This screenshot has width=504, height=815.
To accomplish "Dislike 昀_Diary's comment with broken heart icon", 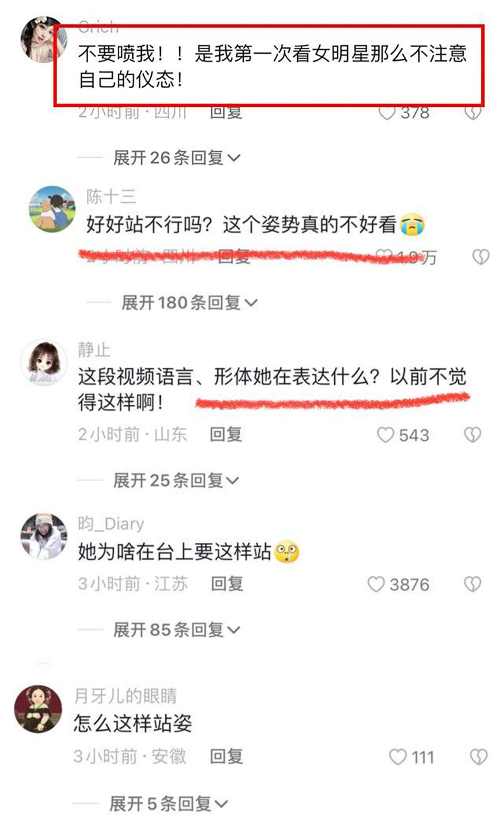I will tap(472, 584).
